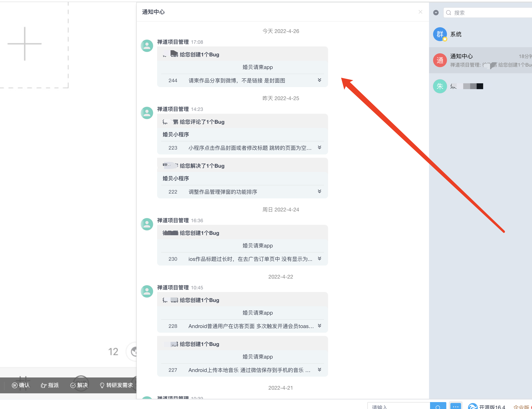Image resolution: width=532 pixels, height=409 pixels.
Task: Expand Bug 223 notification chevron
Action: click(x=320, y=148)
